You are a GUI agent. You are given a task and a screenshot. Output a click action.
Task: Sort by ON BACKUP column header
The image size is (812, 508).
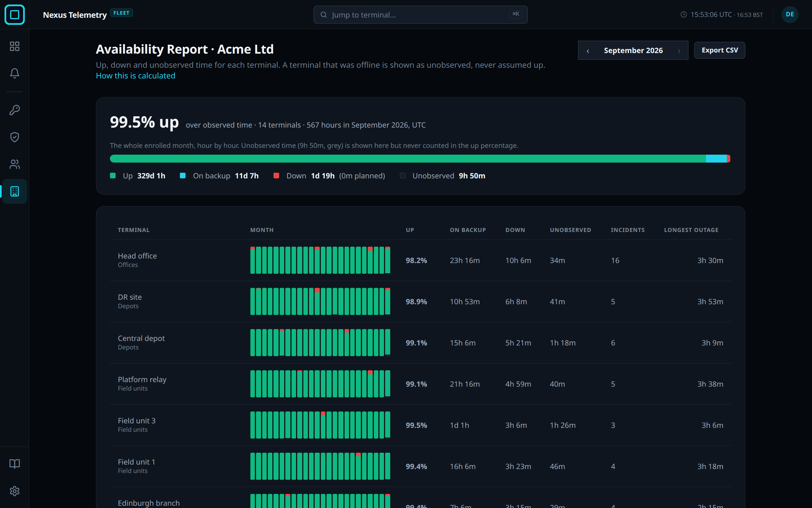(x=468, y=230)
